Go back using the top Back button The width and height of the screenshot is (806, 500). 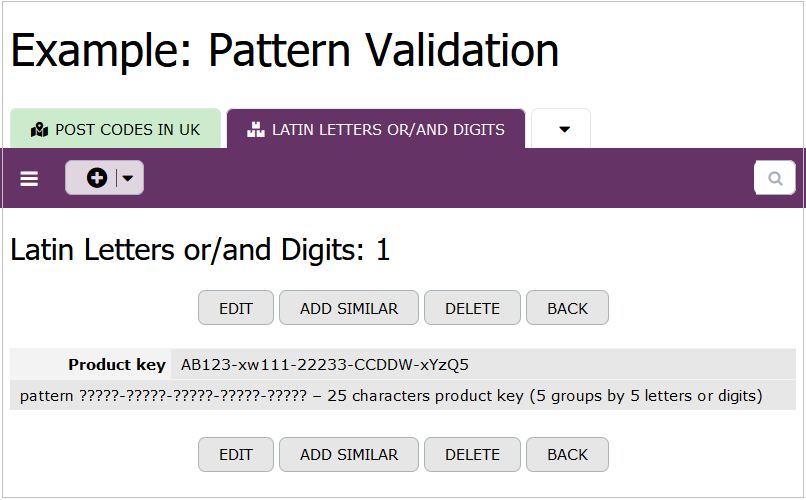coord(567,308)
